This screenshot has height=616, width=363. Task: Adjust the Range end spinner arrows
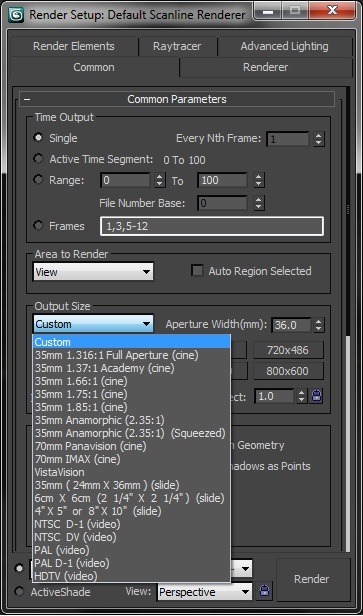point(258,180)
